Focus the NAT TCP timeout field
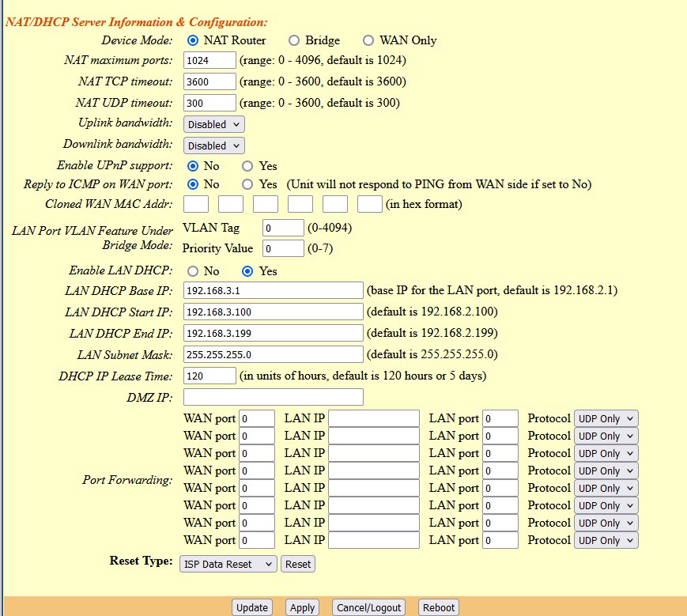The width and height of the screenshot is (687, 616). tap(209, 81)
